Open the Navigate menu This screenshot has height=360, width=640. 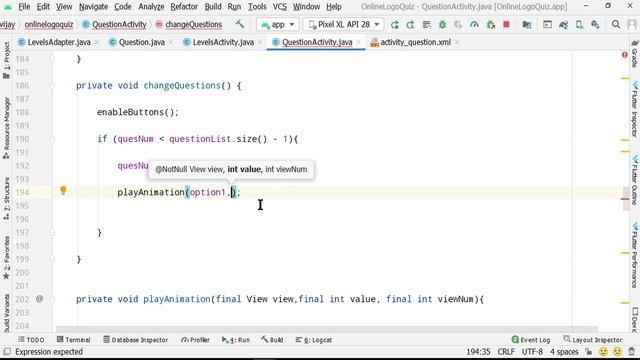pos(93,7)
